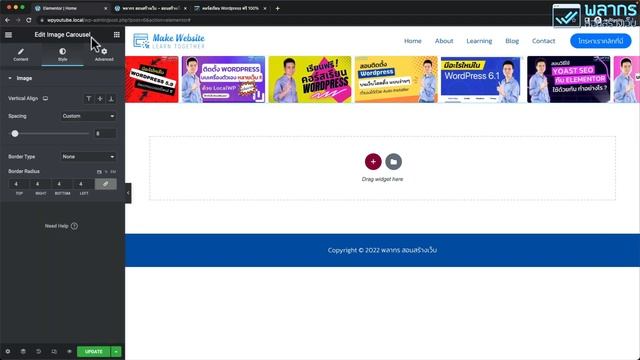Select the Auto Installer carousel slide

point(396,79)
